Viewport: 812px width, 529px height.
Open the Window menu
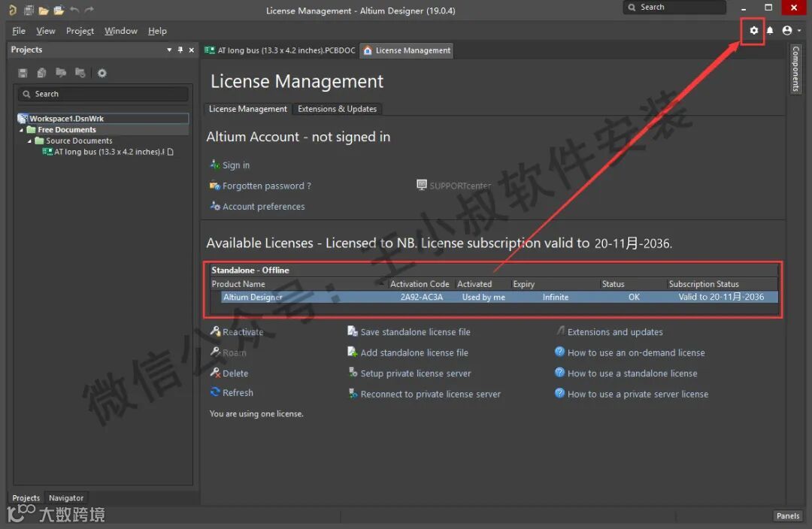[x=120, y=31]
